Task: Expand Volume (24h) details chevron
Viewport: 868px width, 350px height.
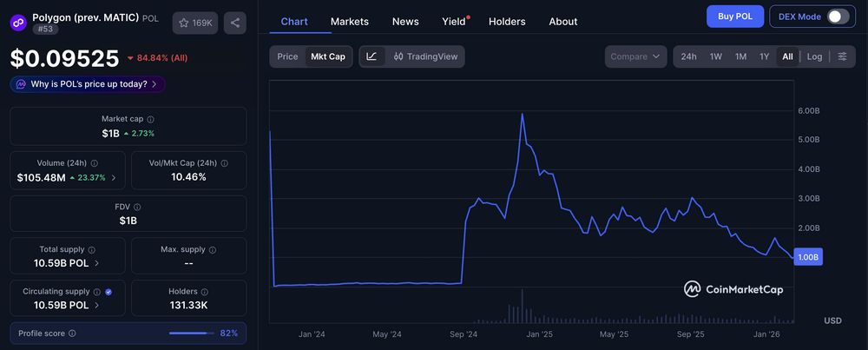Action: point(114,178)
